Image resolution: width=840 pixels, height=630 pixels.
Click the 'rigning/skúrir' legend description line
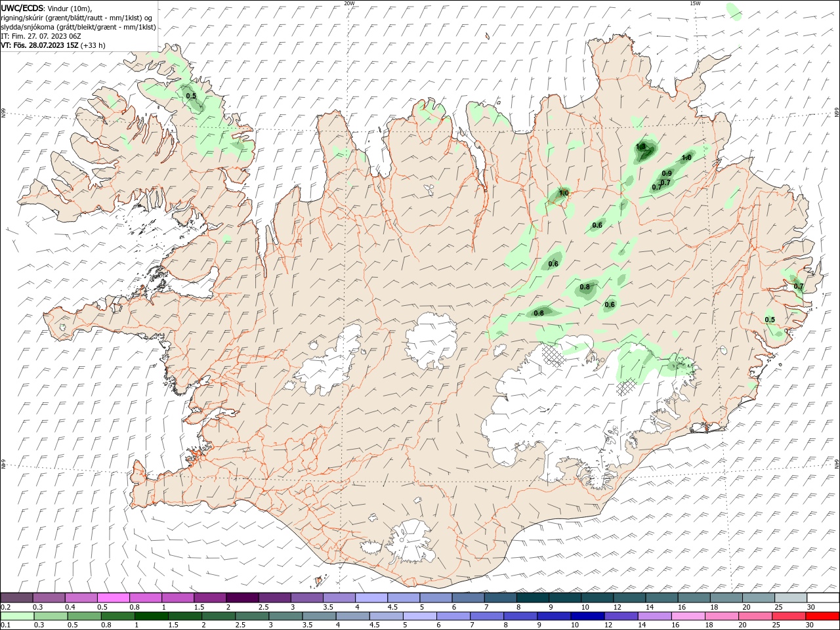click(76, 18)
